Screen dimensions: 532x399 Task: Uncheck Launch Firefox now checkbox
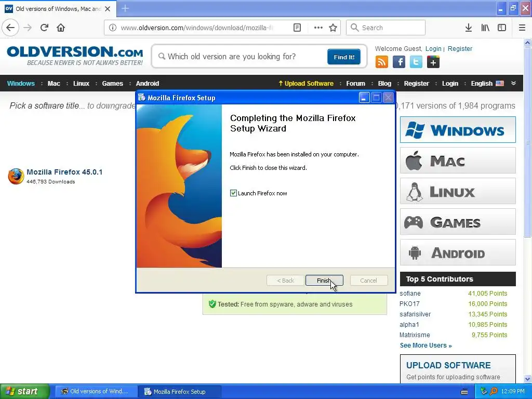(x=233, y=193)
